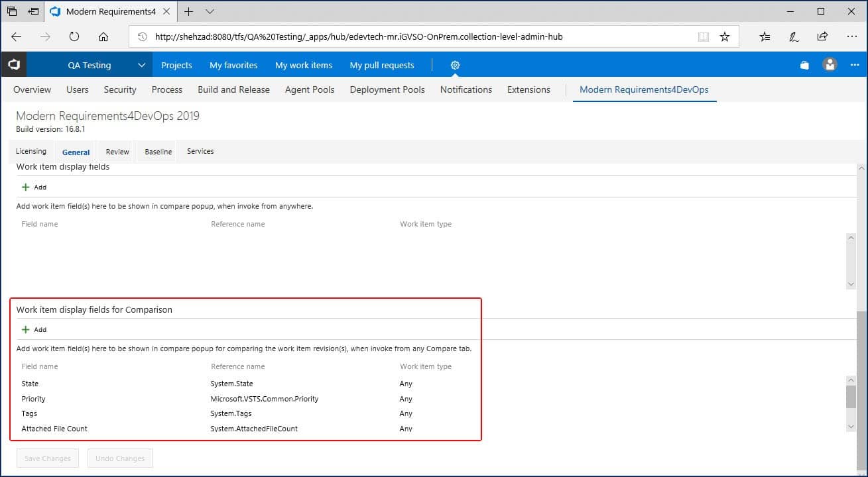Open the marketplace shopping bag icon
Viewport: 868px width, 477px height.
[804, 65]
